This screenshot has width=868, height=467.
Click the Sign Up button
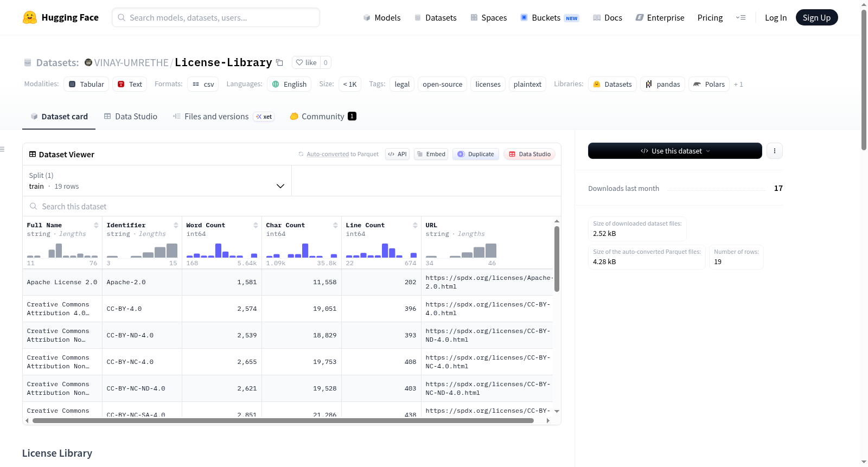click(x=816, y=17)
